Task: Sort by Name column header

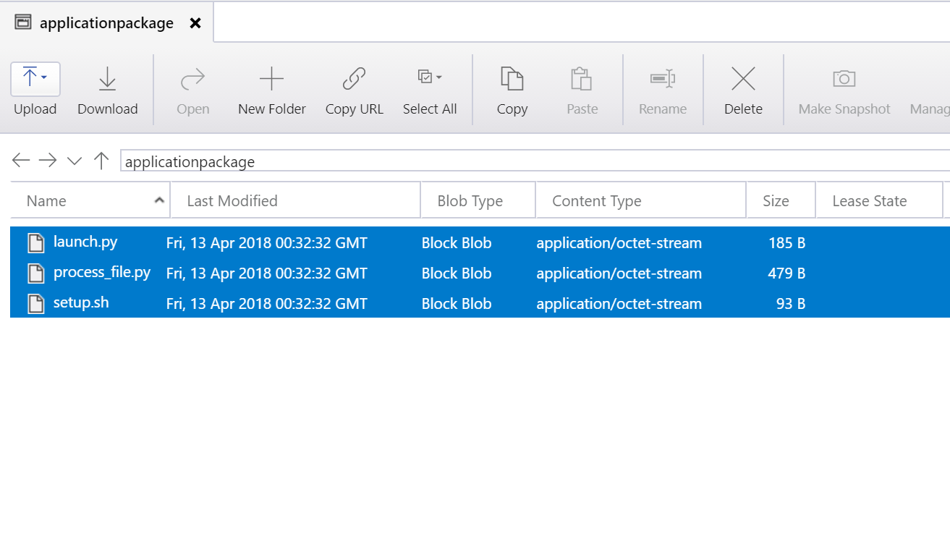Action: click(90, 201)
